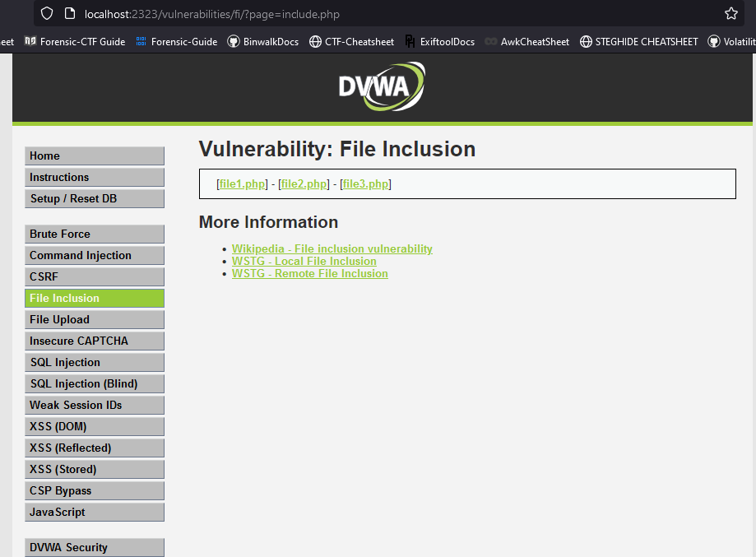The height and width of the screenshot is (557, 756).
Task: Open the STEGHIDE CHEATSHEET bookmark
Action: (639, 41)
